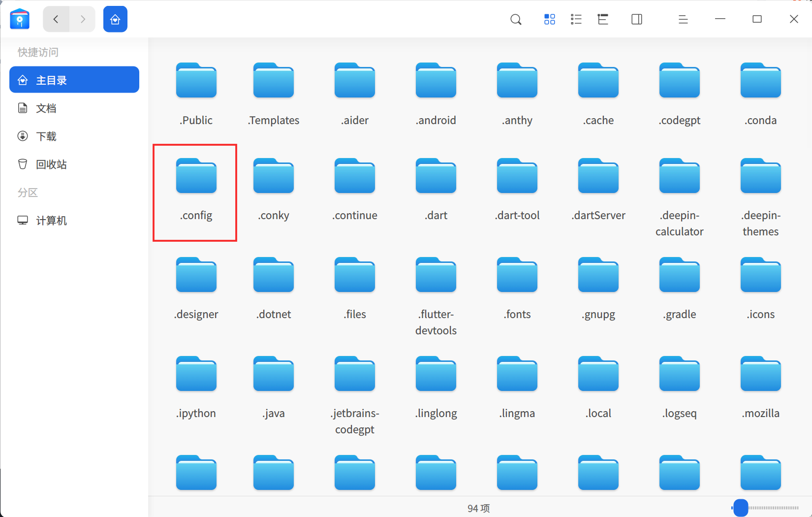Select the .fonts folder
Screen dimensions: 812x517
click(x=517, y=289)
